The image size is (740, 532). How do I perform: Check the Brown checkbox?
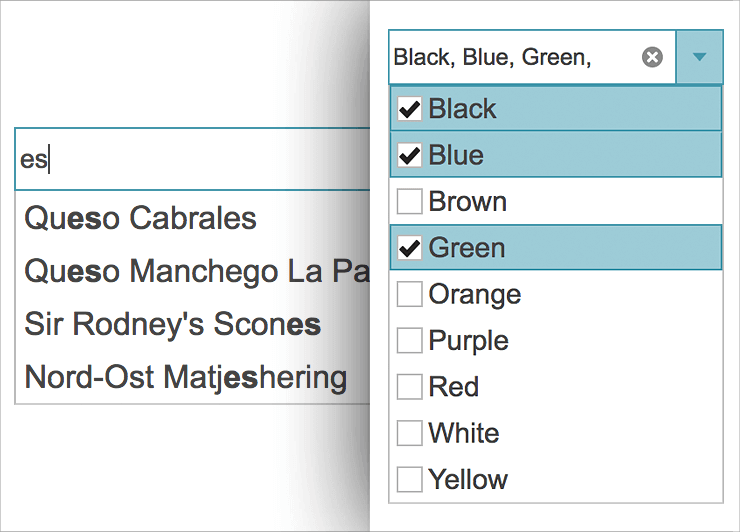pos(409,202)
